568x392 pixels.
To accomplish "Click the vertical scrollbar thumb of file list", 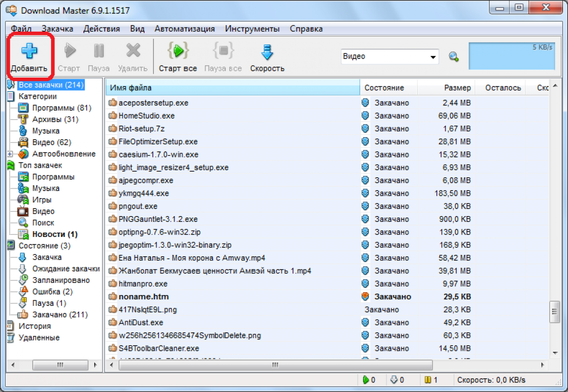I will 552,312.
